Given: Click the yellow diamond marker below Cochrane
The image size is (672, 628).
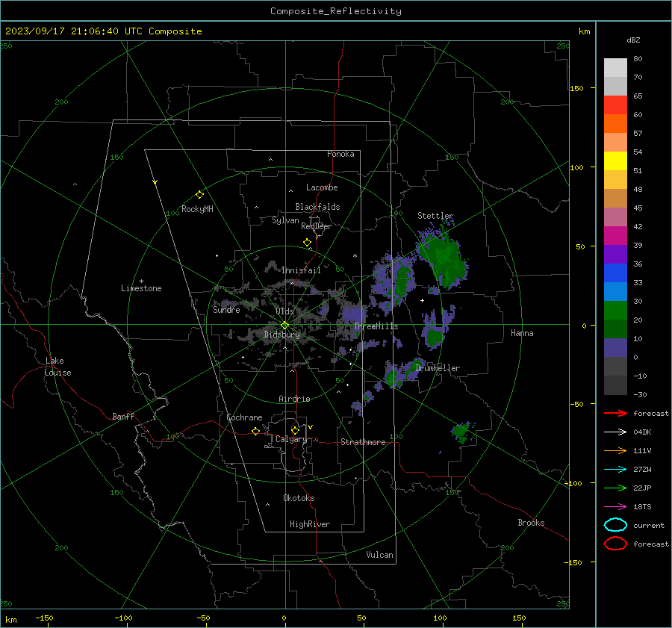Looking at the screenshot, I should [x=255, y=432].
